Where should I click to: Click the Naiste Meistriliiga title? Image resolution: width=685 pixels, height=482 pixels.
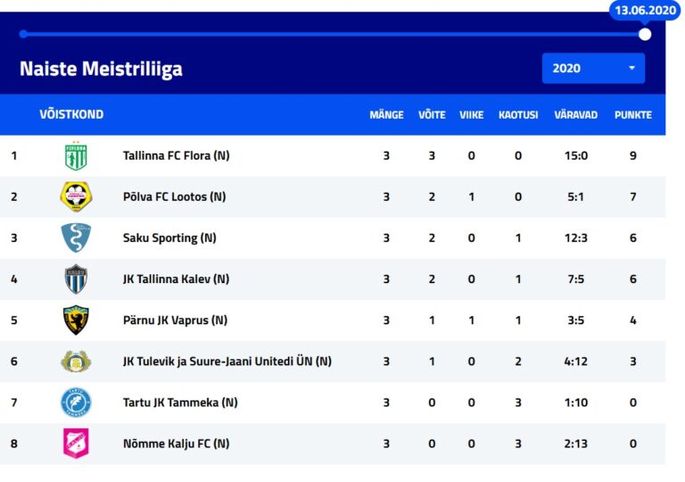coord(101,69)
